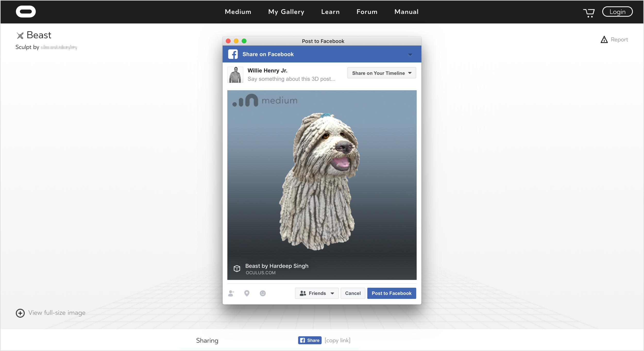This screenshot has height=351, width=644.
Task: Open the shopping cart icon
Action: (589, 13)
